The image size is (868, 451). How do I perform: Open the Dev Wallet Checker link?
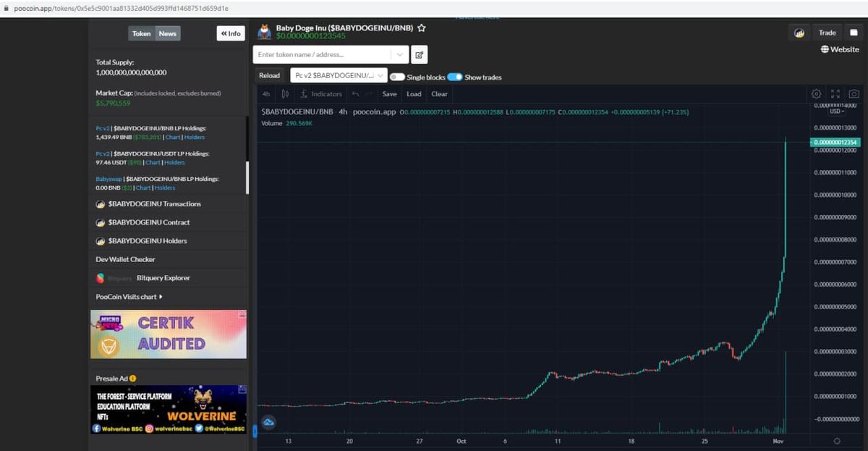click(x=125, y=259)
